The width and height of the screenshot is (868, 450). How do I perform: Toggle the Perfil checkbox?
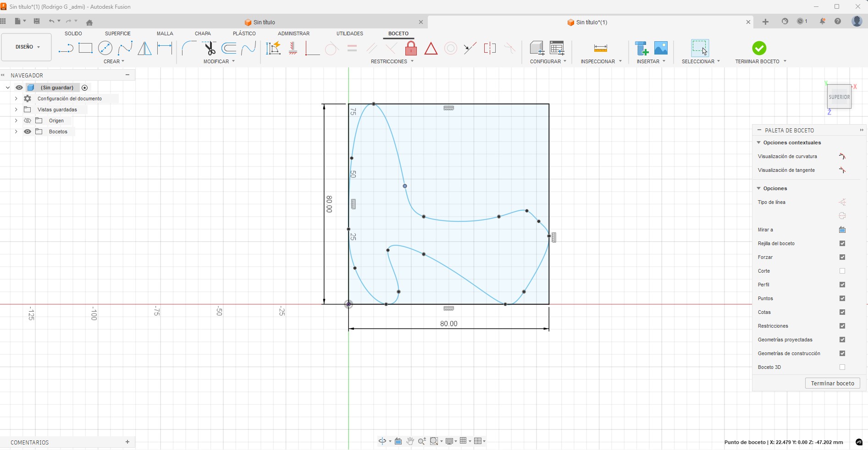click(842, 285)
